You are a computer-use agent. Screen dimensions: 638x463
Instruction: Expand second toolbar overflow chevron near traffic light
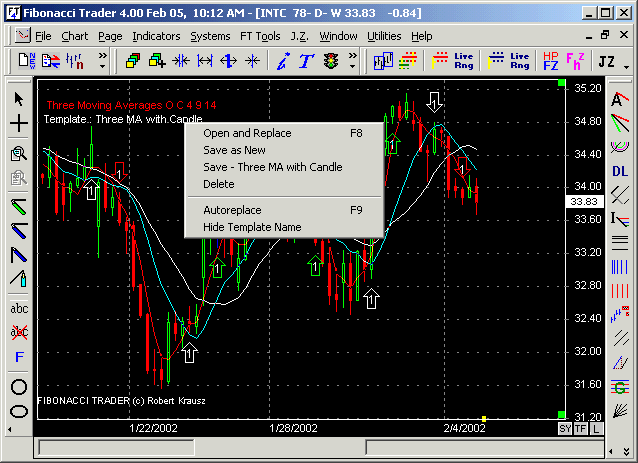353,60
